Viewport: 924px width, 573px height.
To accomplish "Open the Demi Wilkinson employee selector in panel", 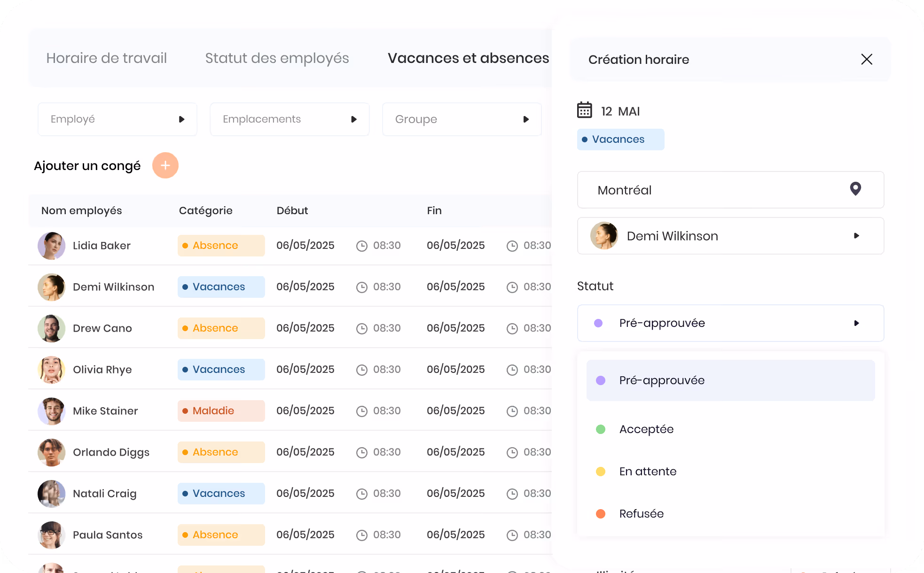I will point(730,236).
